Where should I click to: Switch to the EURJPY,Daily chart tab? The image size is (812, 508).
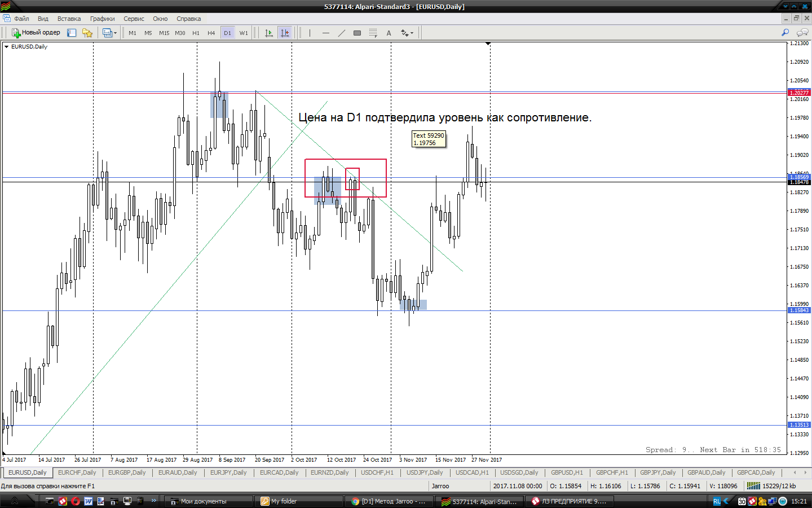(228, 473)
